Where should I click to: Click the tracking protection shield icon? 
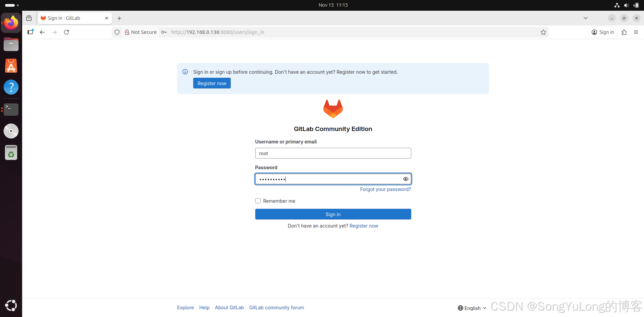[x=117, y=32]
